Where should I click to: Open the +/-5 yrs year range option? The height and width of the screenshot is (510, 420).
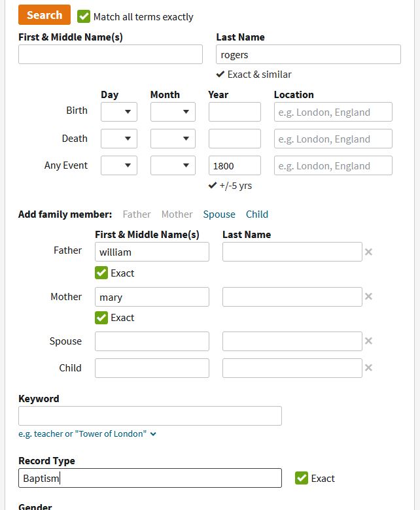(230, 186)
